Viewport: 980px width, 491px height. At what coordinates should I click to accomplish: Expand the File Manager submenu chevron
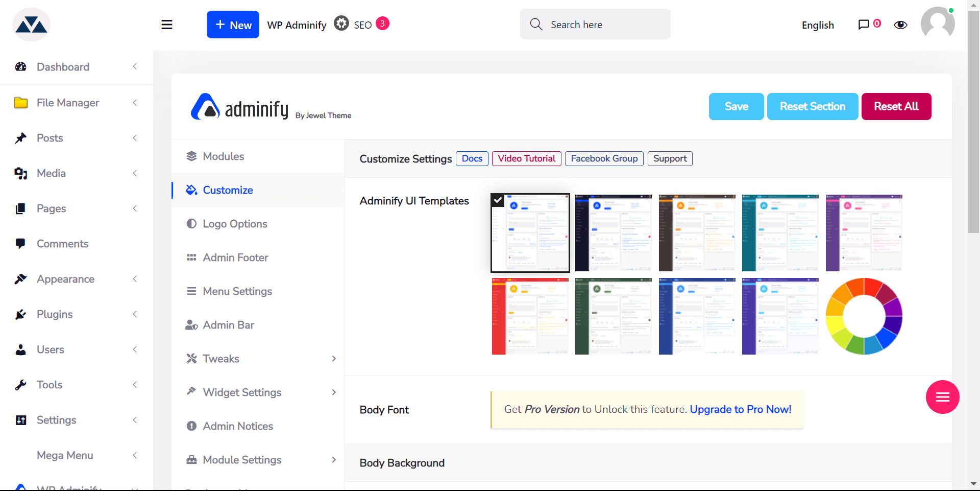[x=135, y=103]
